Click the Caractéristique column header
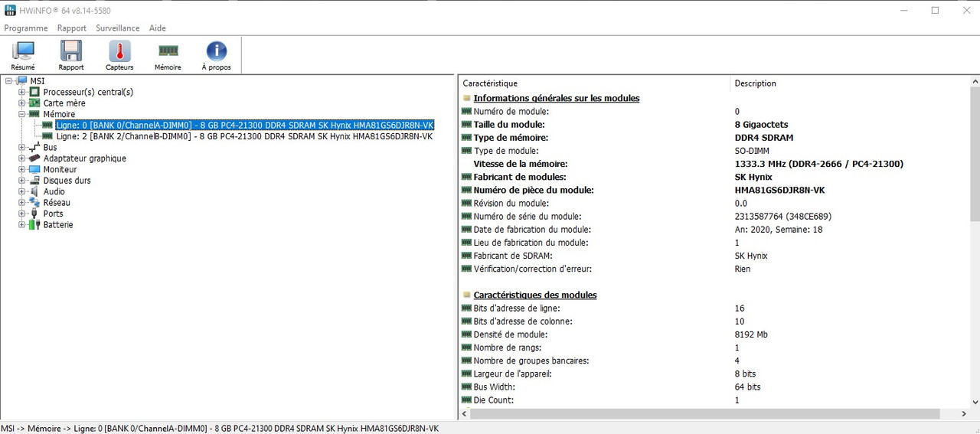Viewport: 980px width, 434px height. (594, 83)
